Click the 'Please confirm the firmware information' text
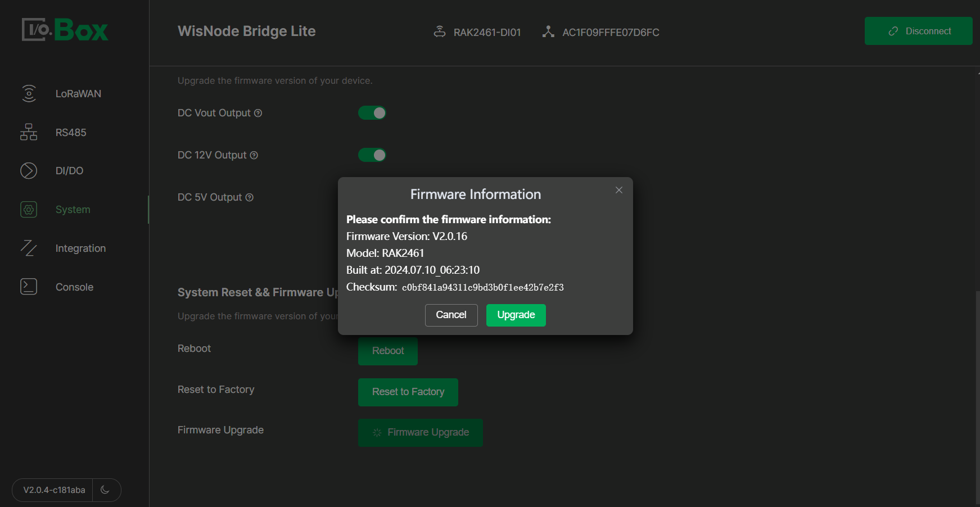Viewport: 980px width, 507px height. pos(449,219)
